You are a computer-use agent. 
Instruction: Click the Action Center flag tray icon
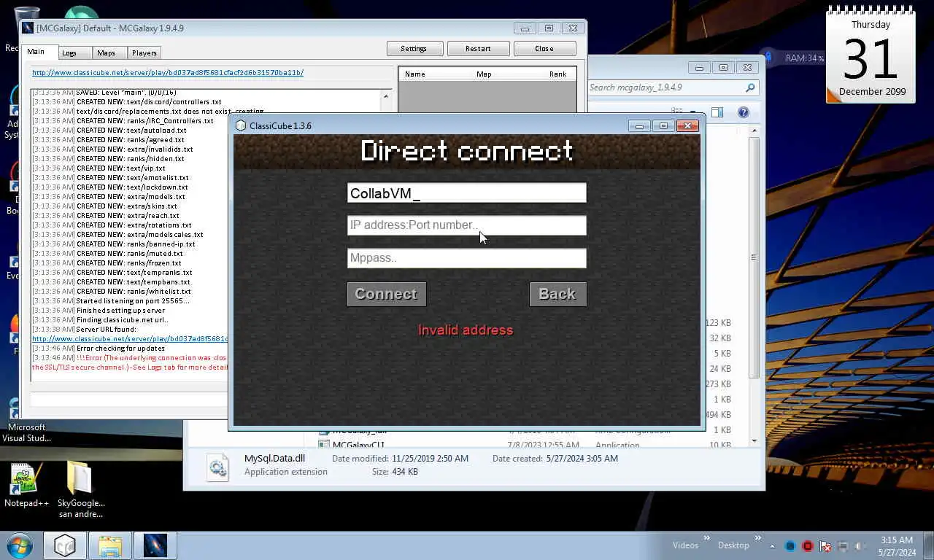[x=825, y=546]
